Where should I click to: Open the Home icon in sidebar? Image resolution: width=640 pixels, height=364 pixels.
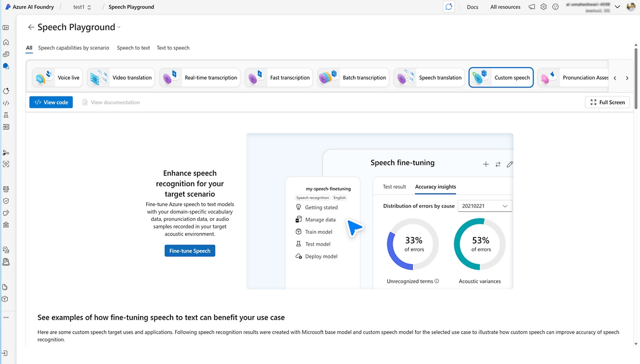[6, 42]
